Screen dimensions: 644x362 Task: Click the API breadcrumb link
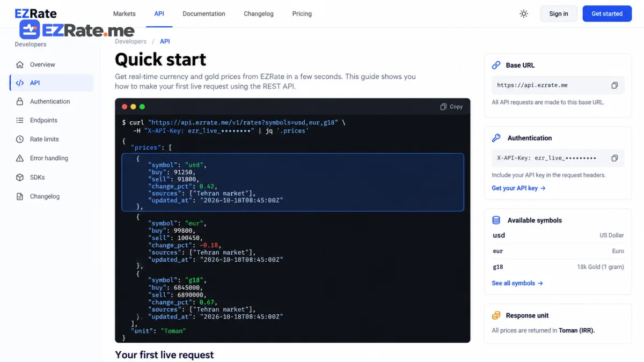click(165, 41)
